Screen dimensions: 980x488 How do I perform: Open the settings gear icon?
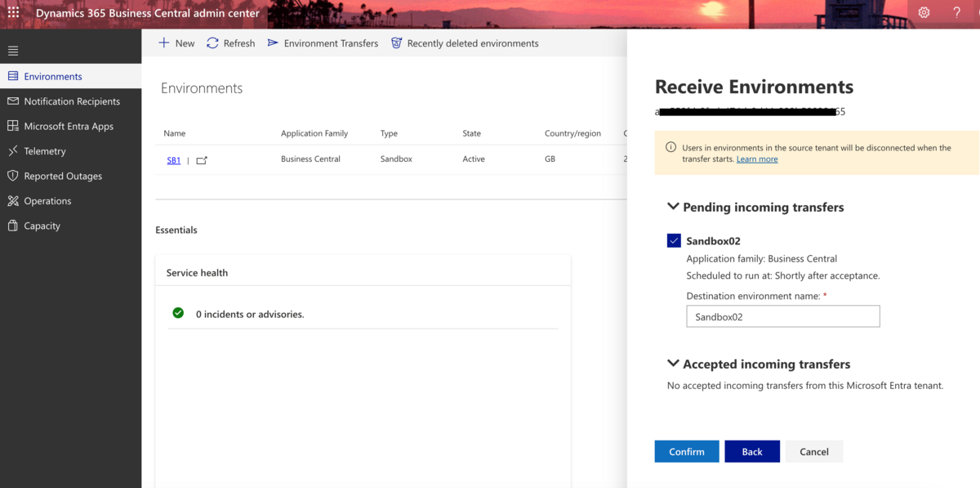coord(924,13)
